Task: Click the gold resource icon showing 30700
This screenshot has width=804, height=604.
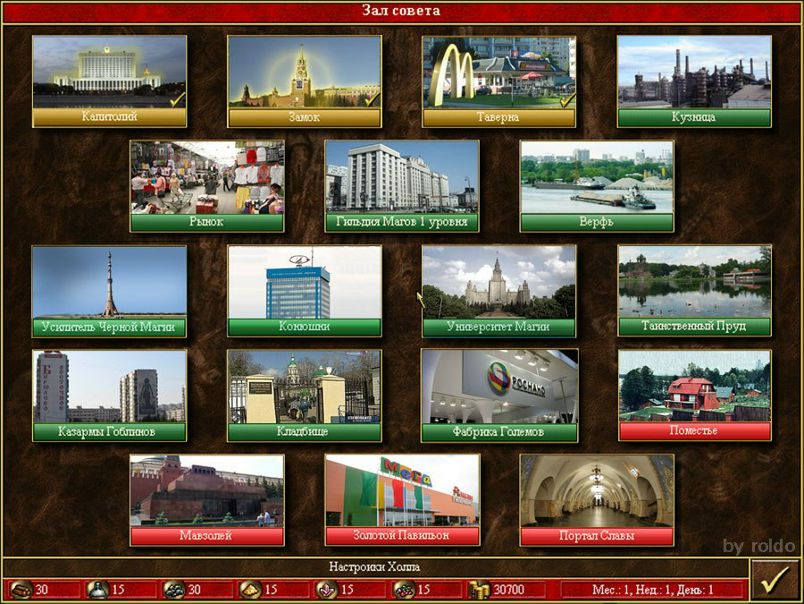Action: tap(480, 590)
